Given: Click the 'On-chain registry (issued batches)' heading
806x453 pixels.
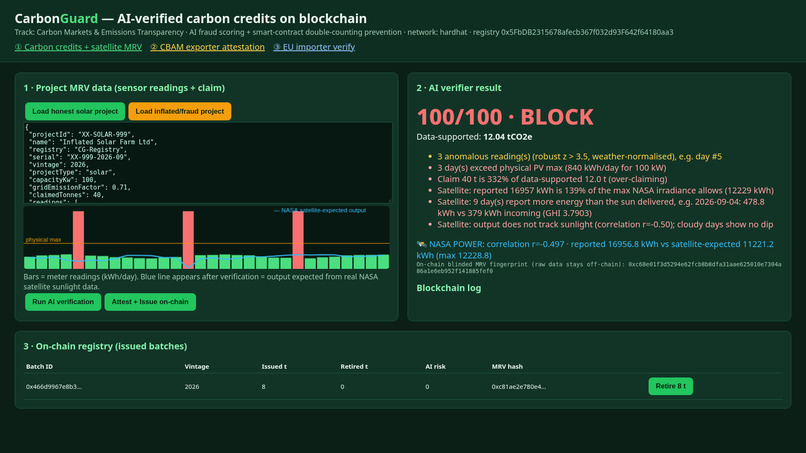Looking at the screenshot, I should tap(105, 346).
